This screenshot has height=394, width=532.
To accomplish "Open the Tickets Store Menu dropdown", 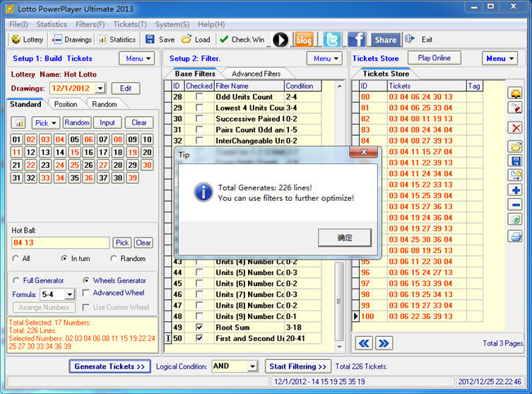I will coord(500,59).
